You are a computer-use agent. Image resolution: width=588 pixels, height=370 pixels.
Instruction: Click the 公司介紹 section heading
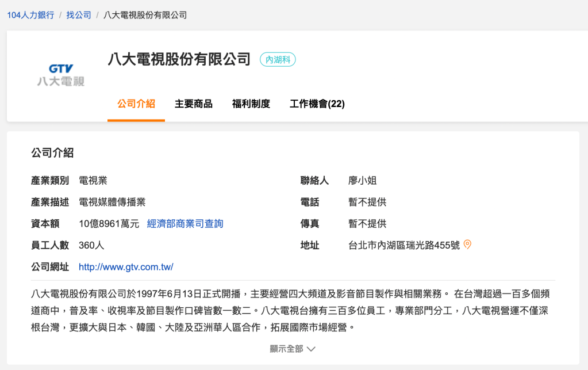(52, 152)
